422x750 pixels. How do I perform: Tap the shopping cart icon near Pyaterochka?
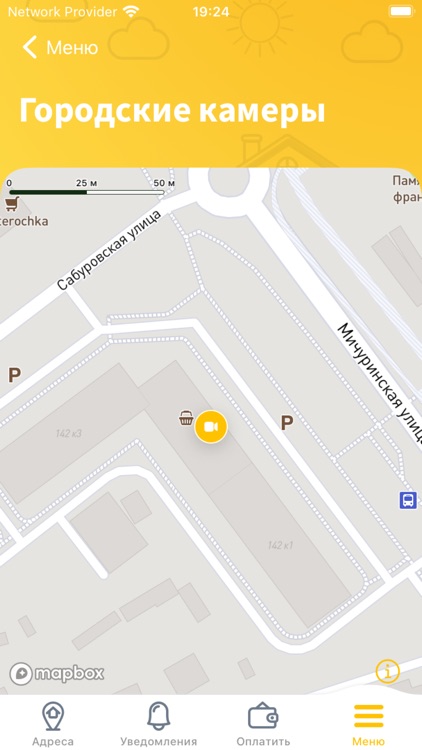point(12,204)
